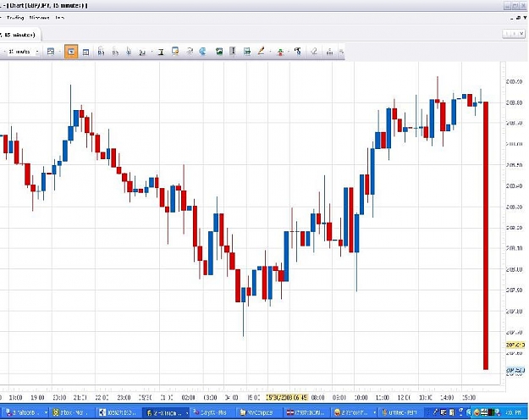
Task: Open the My Computer taskbar item
Action: click(x=259, y=412)
